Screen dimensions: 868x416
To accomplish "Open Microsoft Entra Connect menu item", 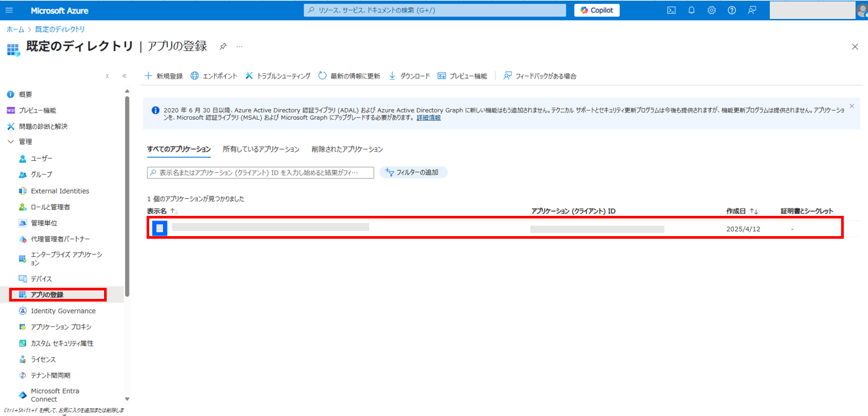I will tap(55, 395).
